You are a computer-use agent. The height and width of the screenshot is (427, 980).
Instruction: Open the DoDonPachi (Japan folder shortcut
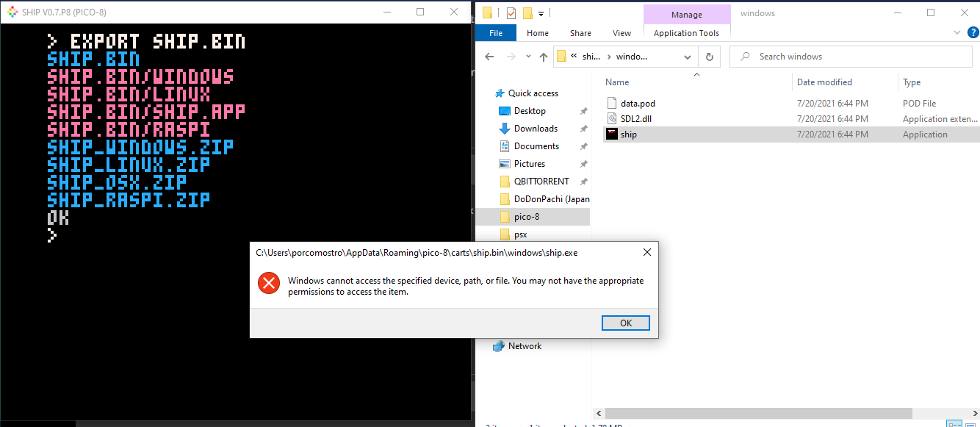point(552,199)
